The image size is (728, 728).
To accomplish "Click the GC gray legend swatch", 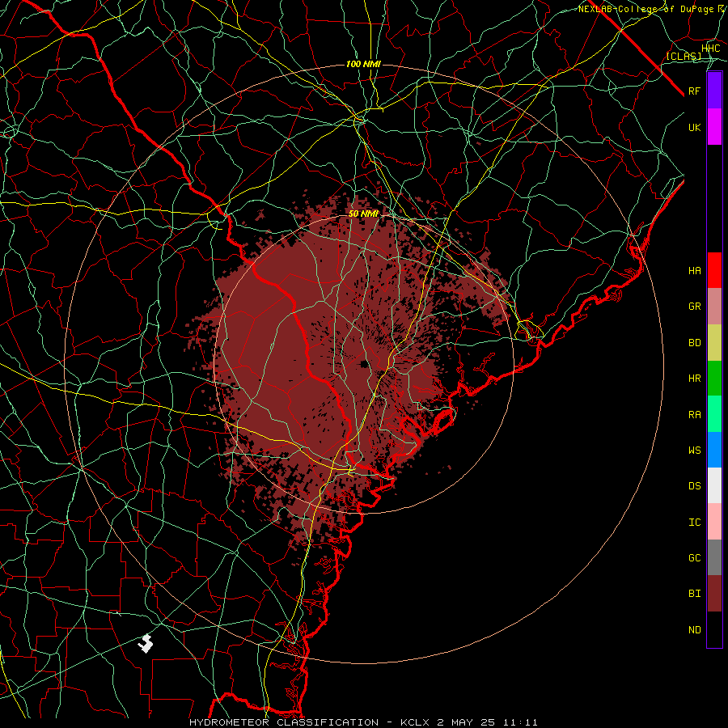I will 714,557.
